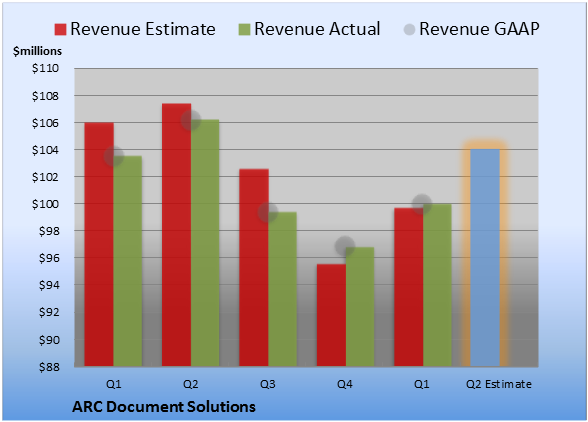
Task: Click the red Q3 revenue estimate bar
Action: 254,267
